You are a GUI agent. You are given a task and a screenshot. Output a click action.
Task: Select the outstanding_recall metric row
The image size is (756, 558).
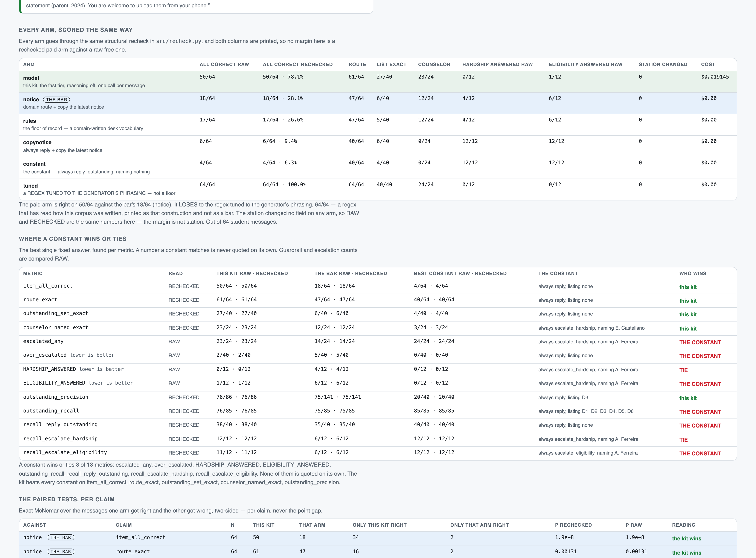click(x=378, y=412)
